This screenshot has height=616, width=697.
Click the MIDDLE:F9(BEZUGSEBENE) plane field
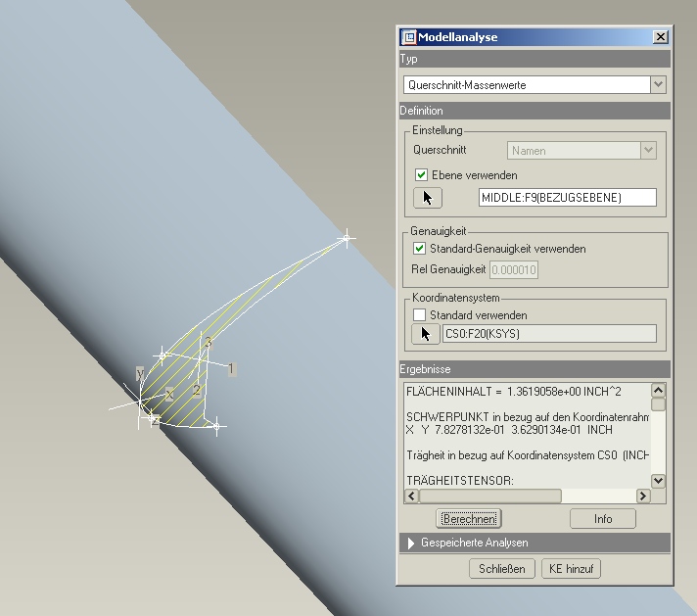[x=568, y=198]
